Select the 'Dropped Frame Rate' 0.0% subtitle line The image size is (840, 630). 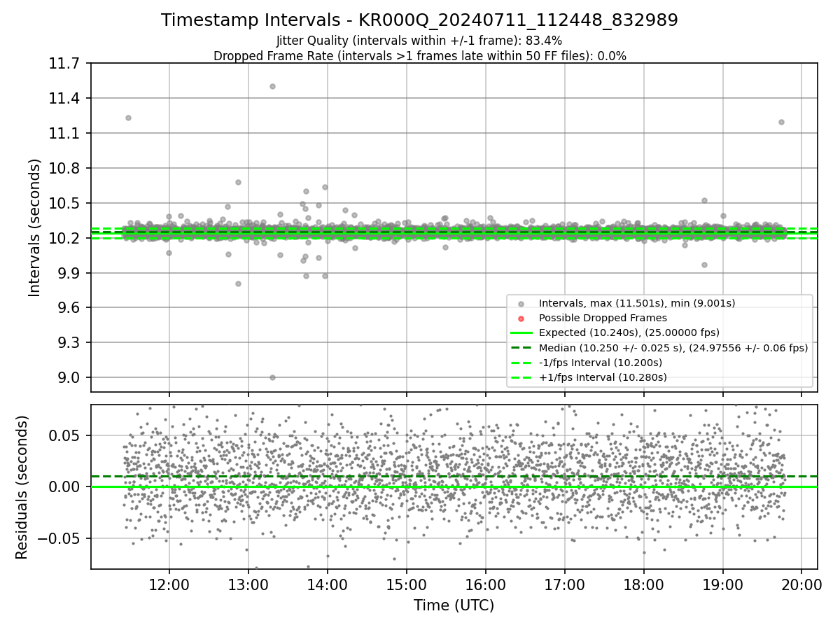[419, 56]
